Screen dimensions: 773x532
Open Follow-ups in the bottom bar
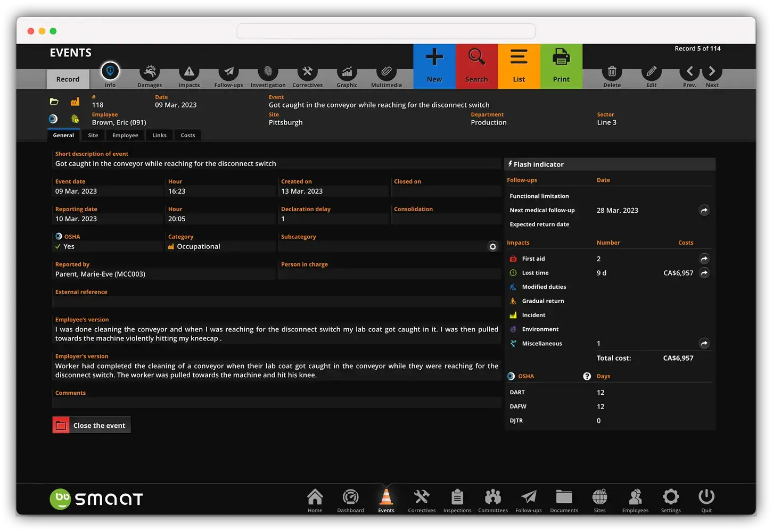(x=529, y=501)
